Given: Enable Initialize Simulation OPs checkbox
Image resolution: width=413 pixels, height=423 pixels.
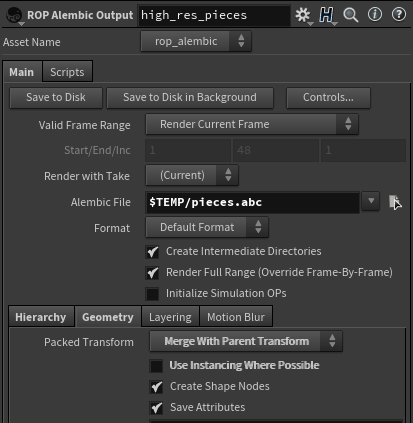Looking at the screenshot, I should (153, 294).
